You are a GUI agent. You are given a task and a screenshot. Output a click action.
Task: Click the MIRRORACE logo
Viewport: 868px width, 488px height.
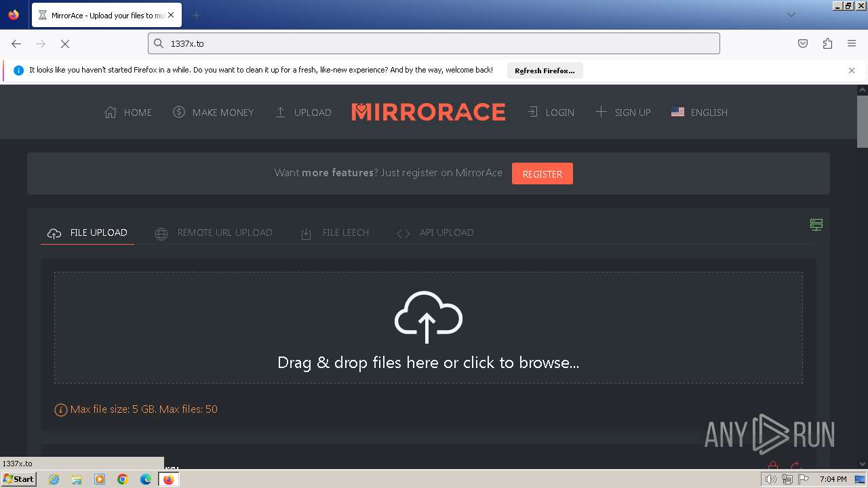(429, 112)
